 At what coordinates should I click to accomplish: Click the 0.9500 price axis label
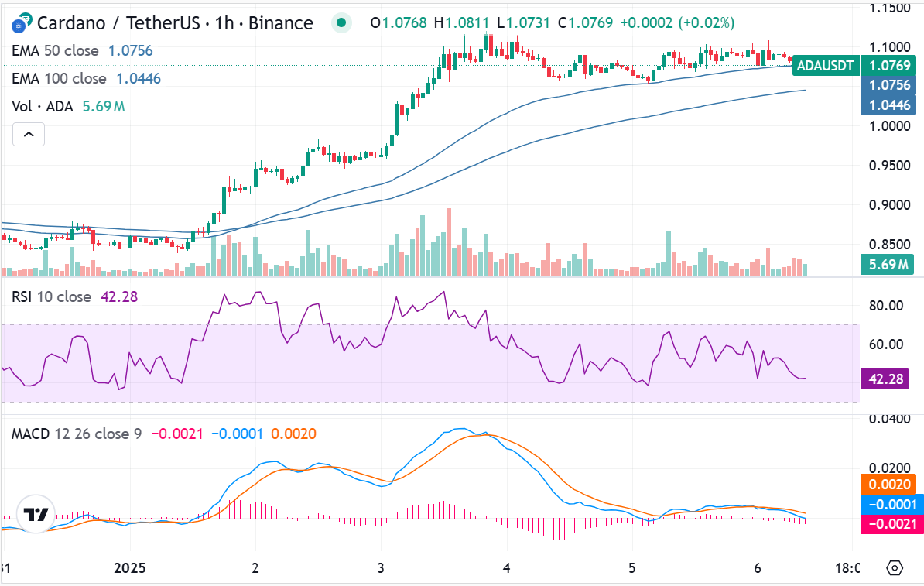click(889, 165)
